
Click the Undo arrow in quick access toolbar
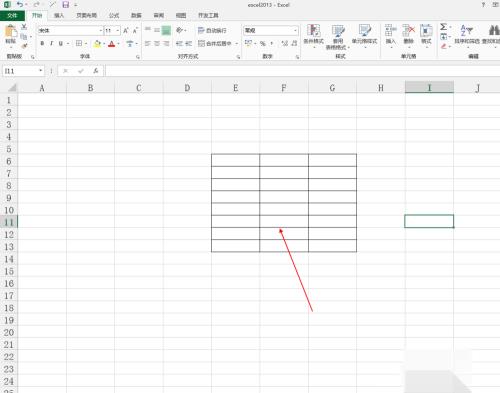(20, 4)
